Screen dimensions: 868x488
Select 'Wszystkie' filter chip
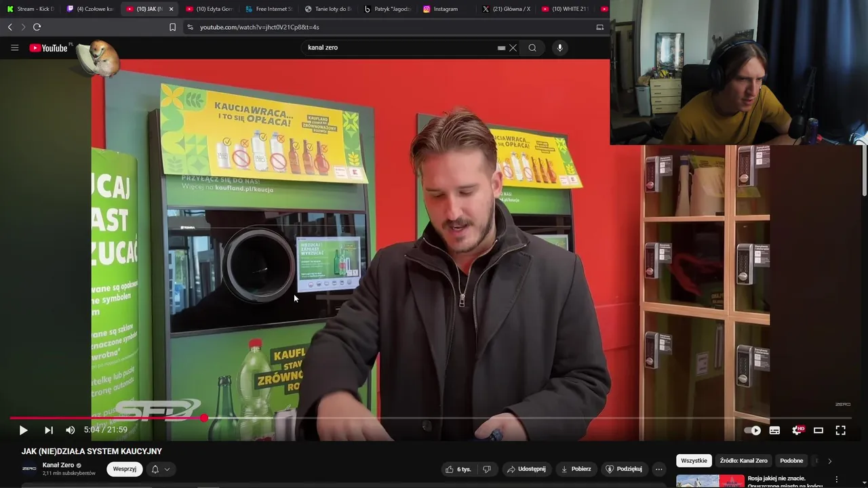[694, 461]
